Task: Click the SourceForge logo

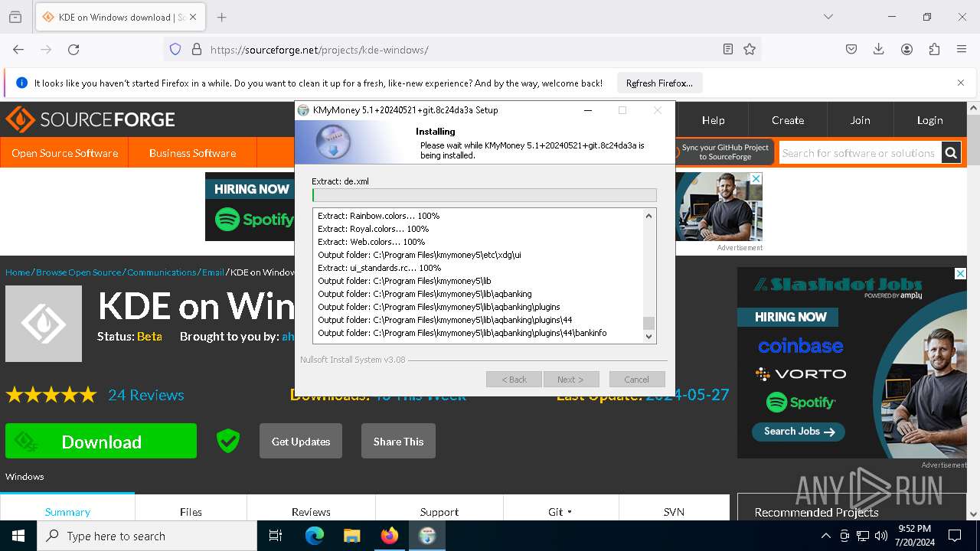Action: click(90, 119)
